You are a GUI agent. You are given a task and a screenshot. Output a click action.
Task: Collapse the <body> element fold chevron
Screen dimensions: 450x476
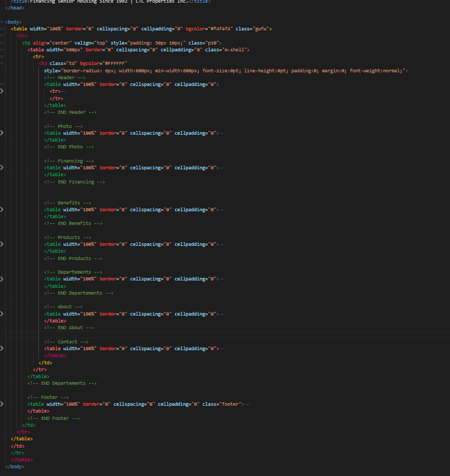[x=2, y=22]
